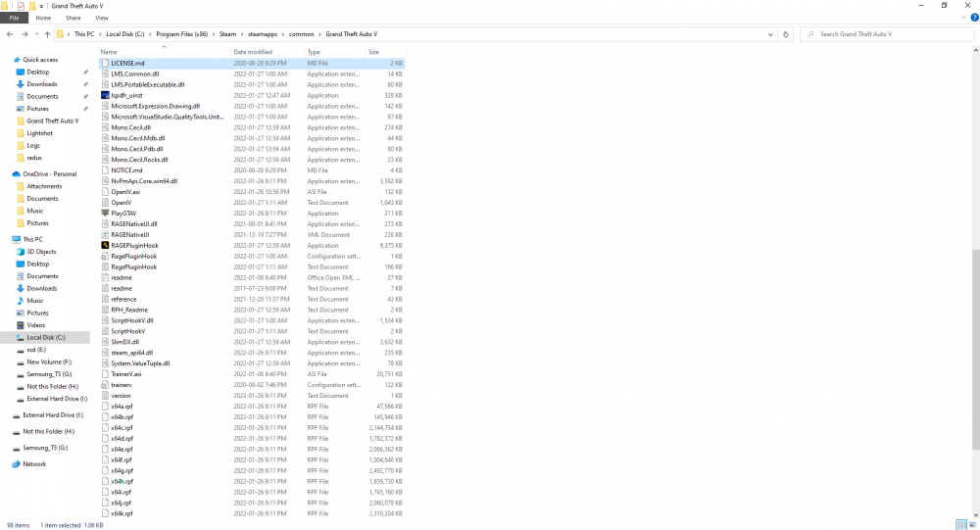
Task: Select the steam_api64.dll file
Action: pyautogui.click(x=252, y=353)
